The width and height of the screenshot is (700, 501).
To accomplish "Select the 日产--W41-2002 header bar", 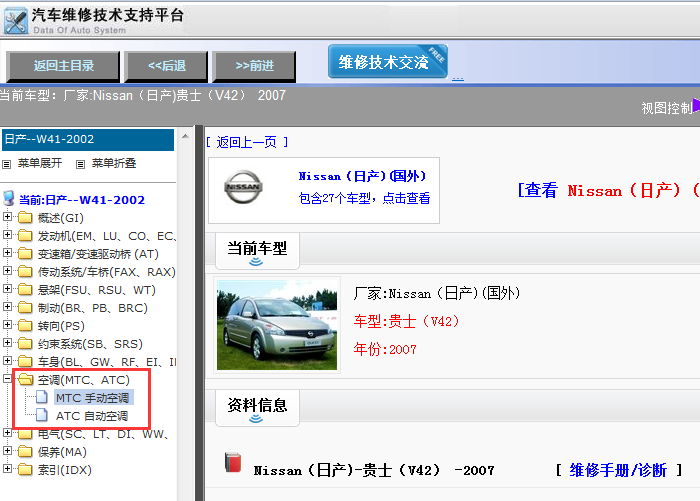I will point(88,140).
